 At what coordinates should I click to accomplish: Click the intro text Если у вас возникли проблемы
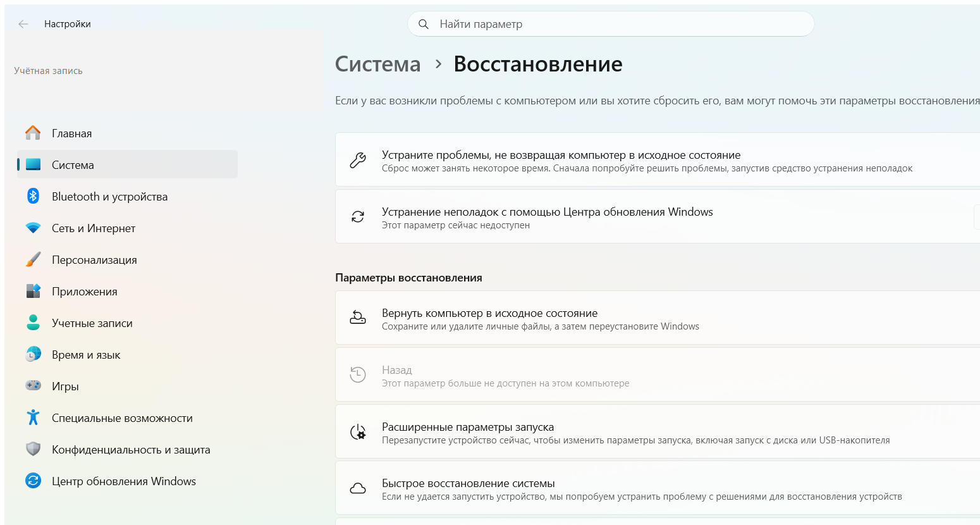click(658, 101)
